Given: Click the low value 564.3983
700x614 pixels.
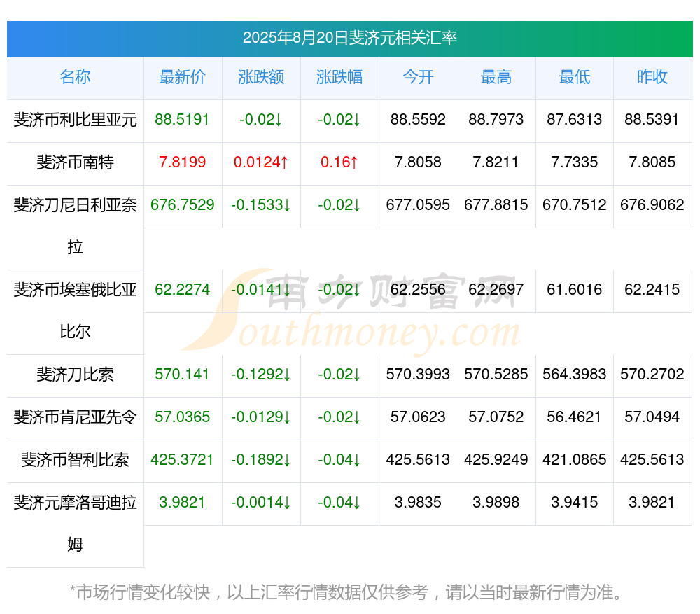Looking at the screenshot, I should pos(575,374).
